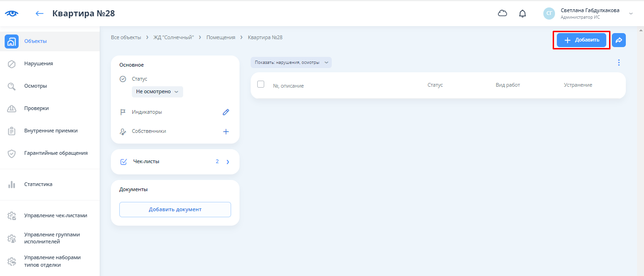This screenshot has width=644, height=276.
Task: Click the user avatar СГ
Action: [549, 14]
